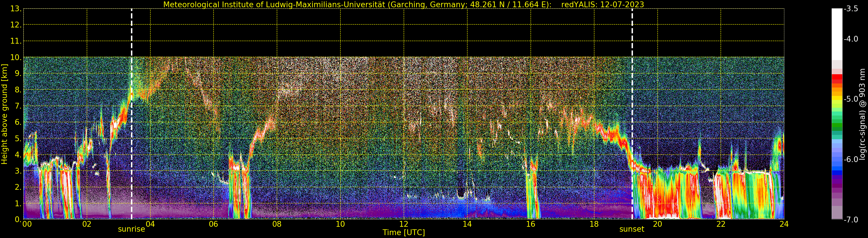Click the '02' tick on the time axis

point(87,224)
